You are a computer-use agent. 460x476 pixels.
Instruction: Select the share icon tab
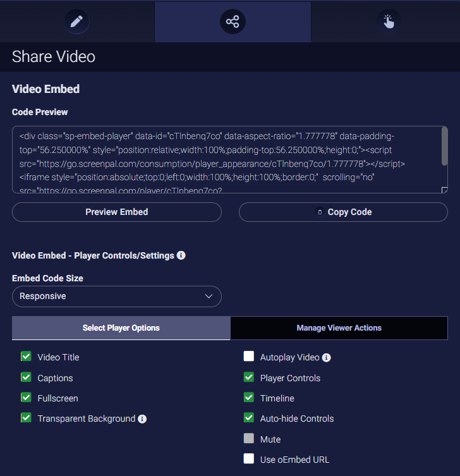(x=233, y=21)
